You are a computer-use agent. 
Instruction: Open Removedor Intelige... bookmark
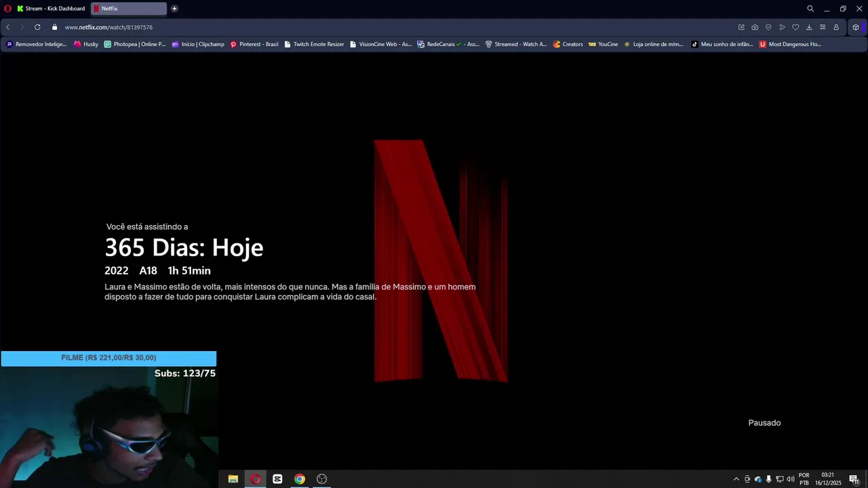coord(37,44)
